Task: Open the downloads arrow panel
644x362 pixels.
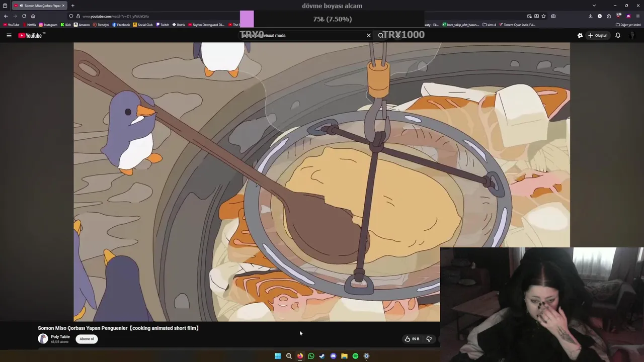Action: 590,16
